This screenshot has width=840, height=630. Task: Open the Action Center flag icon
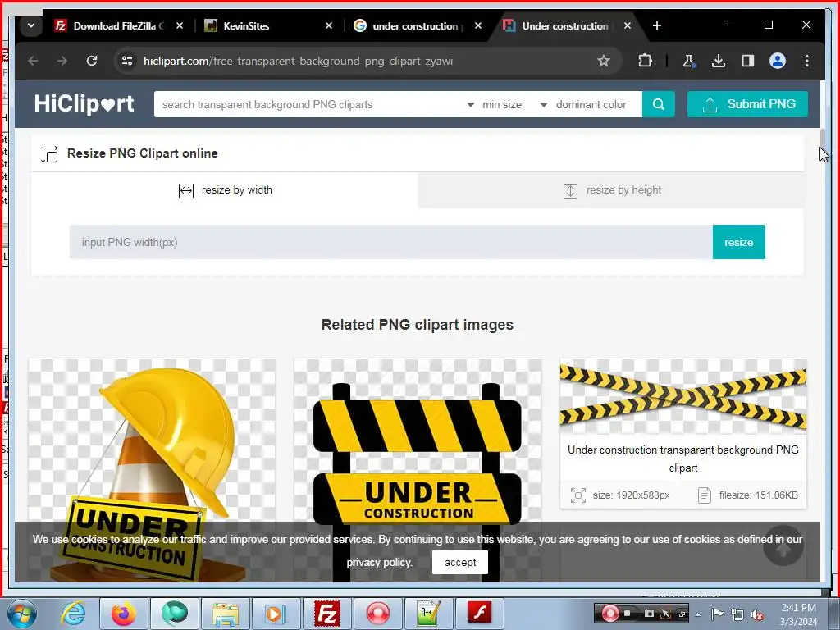pos(717,614)
